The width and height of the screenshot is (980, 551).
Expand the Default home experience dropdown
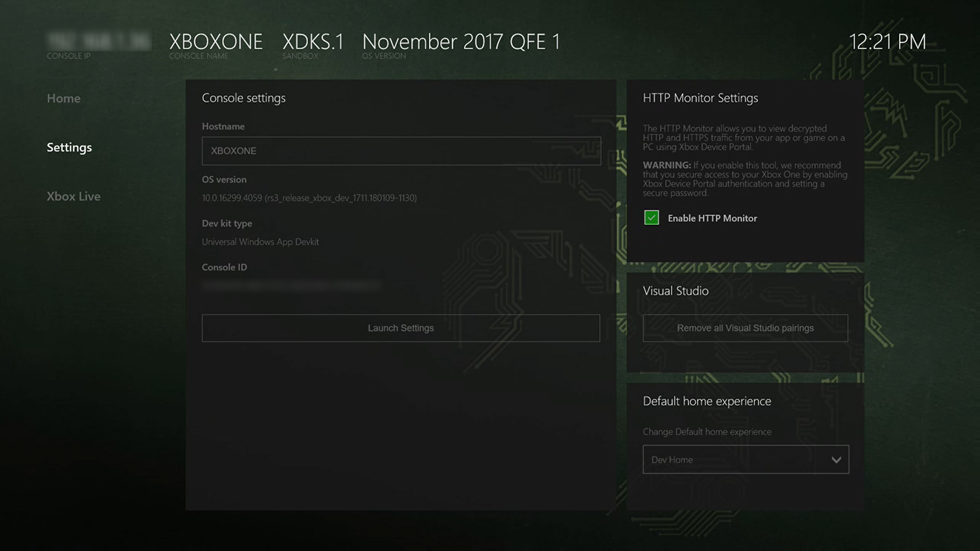745,460
